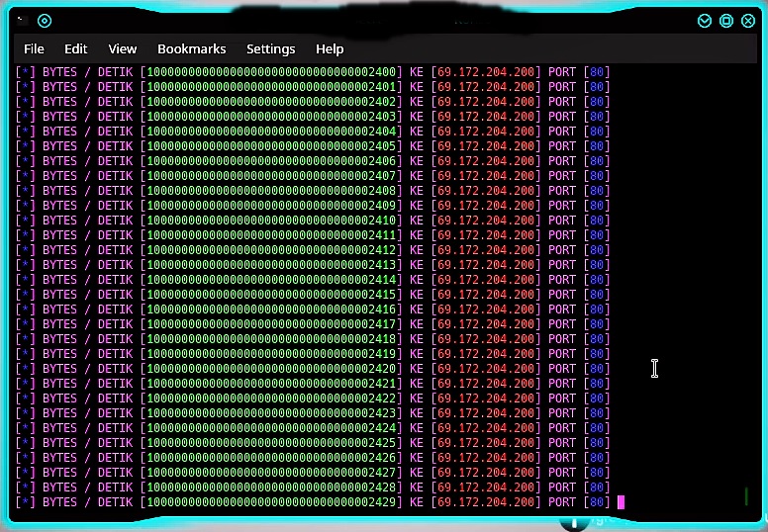Click the circular pin icon in title bar
The height and width of the screenshot is (532, 768).
coord(45,21)
